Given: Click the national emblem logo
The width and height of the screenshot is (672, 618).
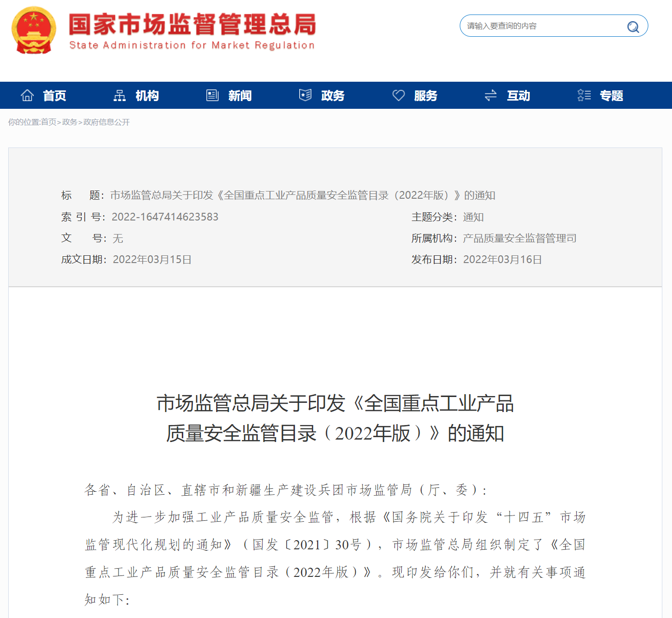Looking at the screenshot, I should tap(33, 30).
